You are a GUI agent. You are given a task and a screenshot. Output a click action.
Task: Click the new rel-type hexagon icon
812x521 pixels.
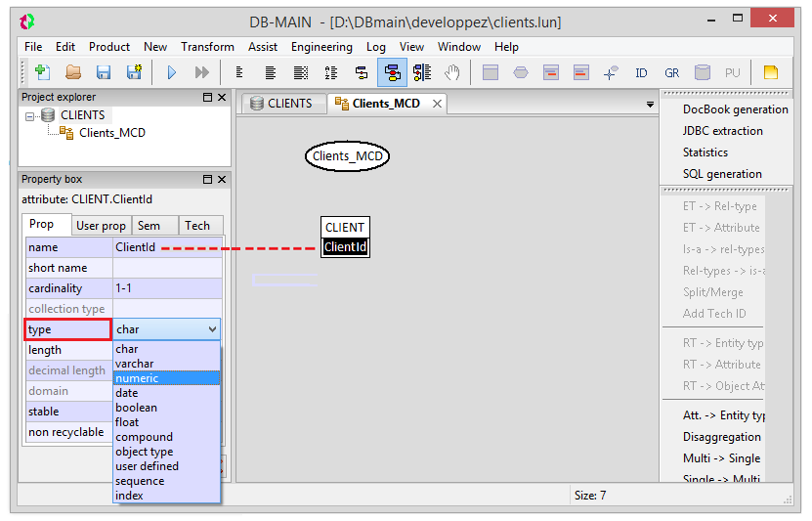click(521, 72)
